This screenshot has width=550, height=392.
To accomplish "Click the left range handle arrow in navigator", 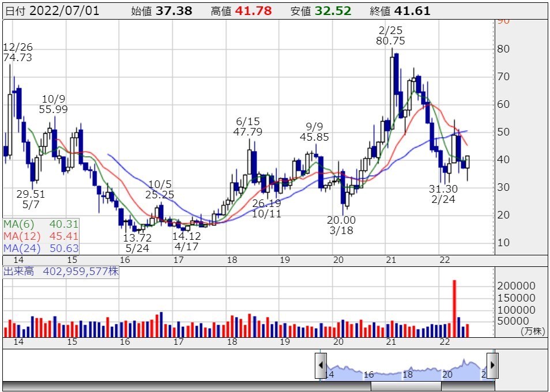I will click(321, 365).
